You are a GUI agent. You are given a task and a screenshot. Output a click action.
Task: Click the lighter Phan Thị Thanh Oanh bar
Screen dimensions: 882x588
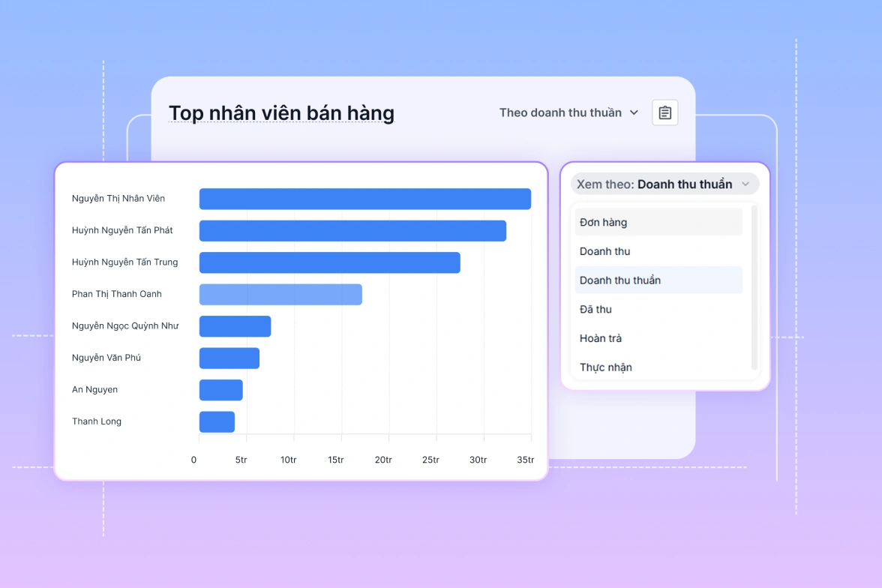(x=280, y=295)
